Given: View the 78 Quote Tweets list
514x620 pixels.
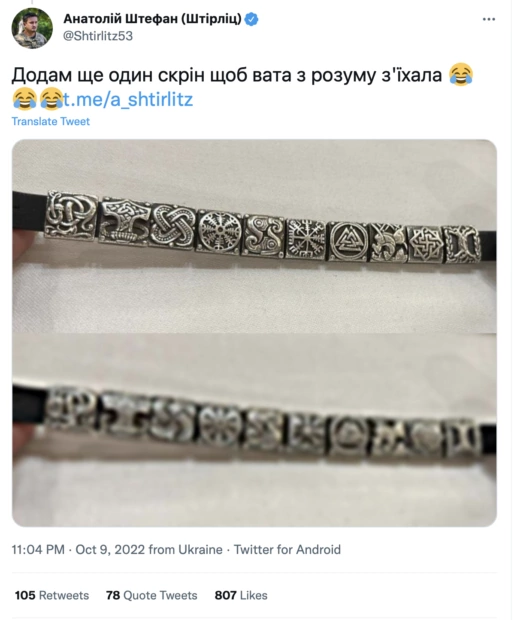Looking at the screenshot, I should click(151, 595).
